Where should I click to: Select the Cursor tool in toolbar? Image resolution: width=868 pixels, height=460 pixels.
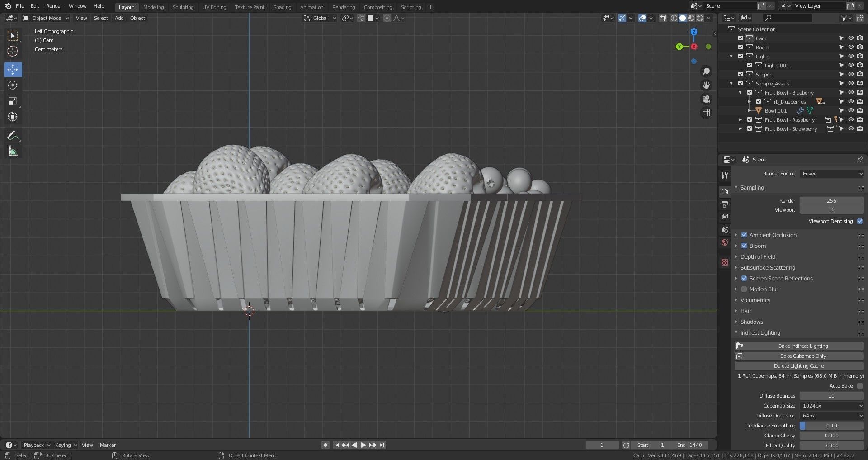13,51
